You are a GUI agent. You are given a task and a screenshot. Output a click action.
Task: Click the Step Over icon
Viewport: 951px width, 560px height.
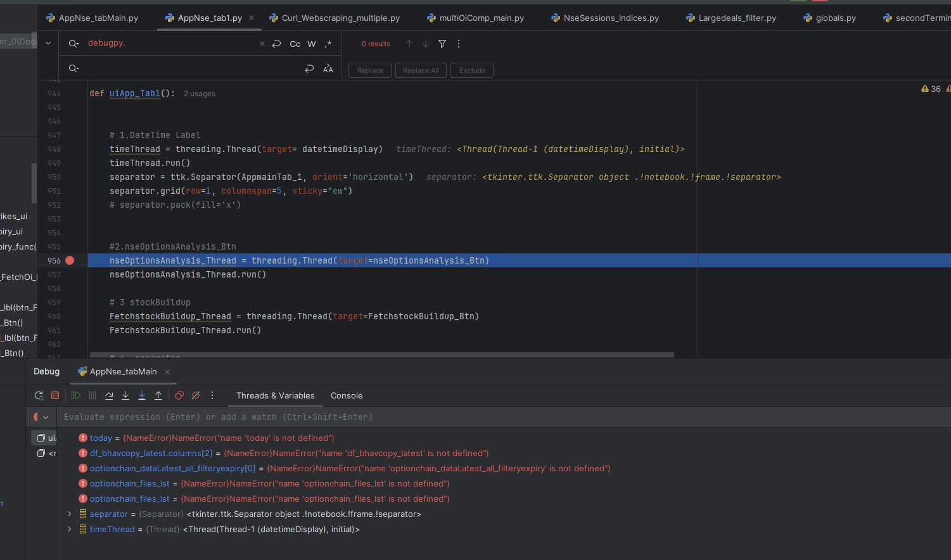[x=109, y=395]
